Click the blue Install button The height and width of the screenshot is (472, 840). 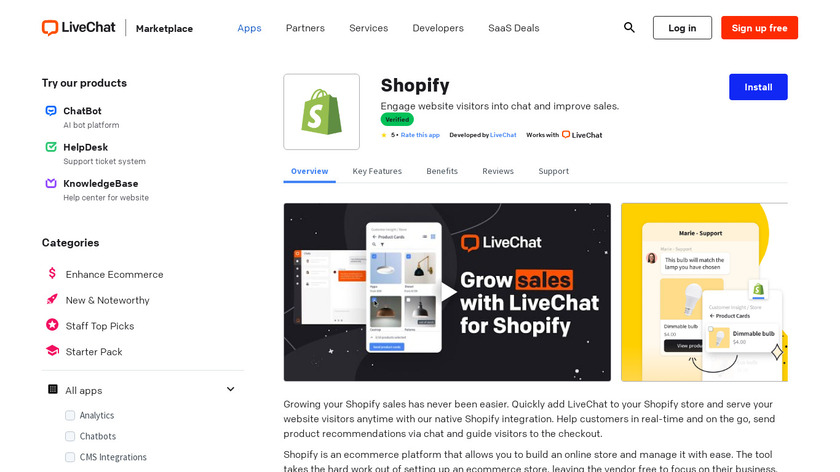[x=758, y=87]
